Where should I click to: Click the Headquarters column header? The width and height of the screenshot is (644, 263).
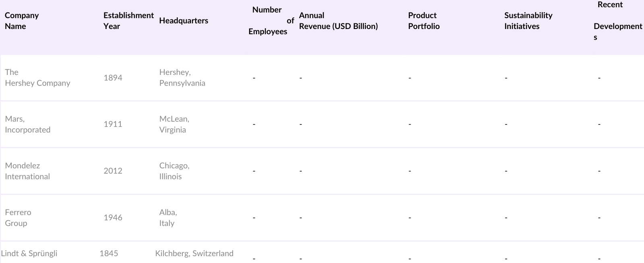[184, 21]
